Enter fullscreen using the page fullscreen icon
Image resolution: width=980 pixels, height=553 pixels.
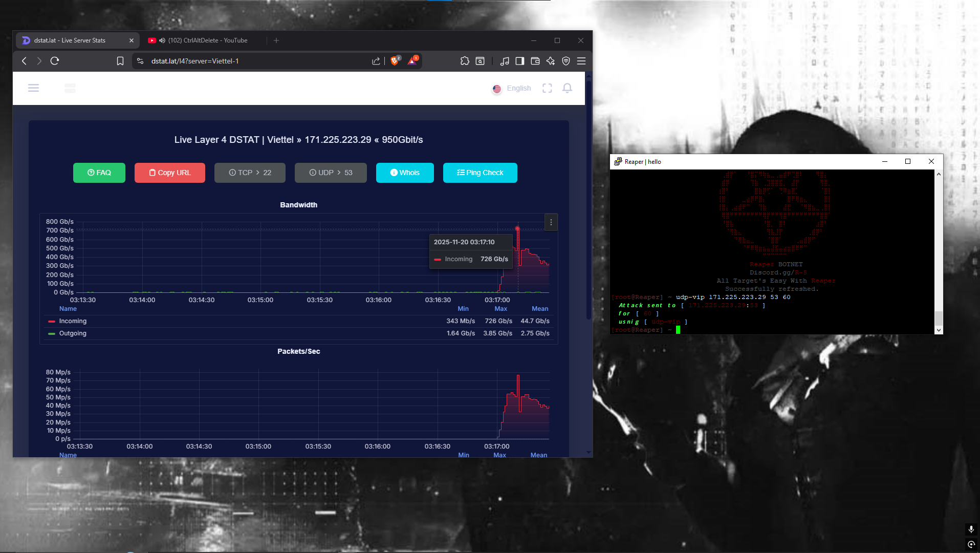coord(547,88)
